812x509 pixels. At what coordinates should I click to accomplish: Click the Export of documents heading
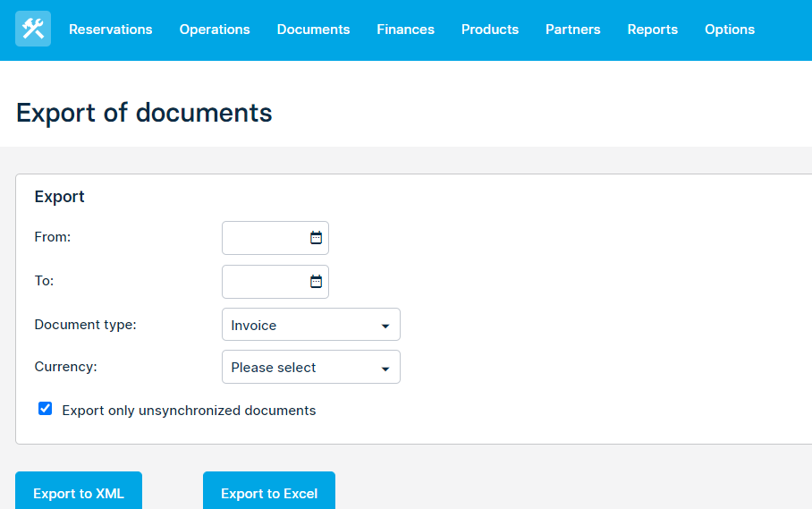click(144, 113)
